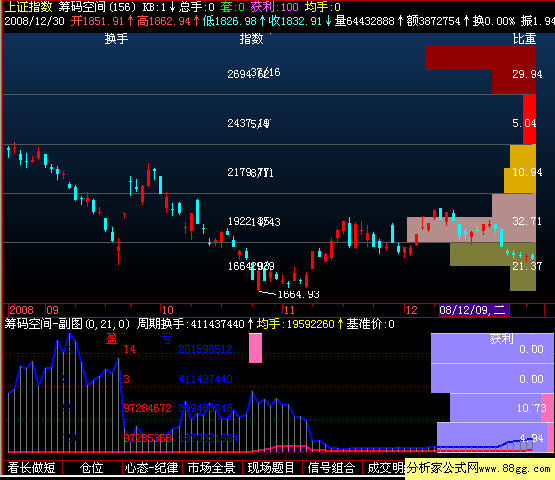Image resolution: width=555 pixels, height=480 pixels.
Task: Select the 2008/12/30 date readout
Action: pos(34,21)
